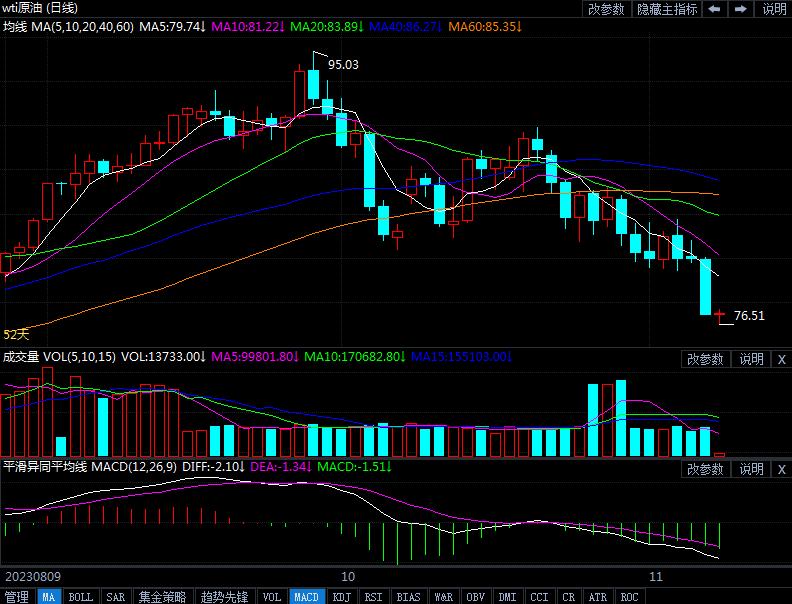
Task: Click 说明 in the volume panel
Action: click(750, 359)
